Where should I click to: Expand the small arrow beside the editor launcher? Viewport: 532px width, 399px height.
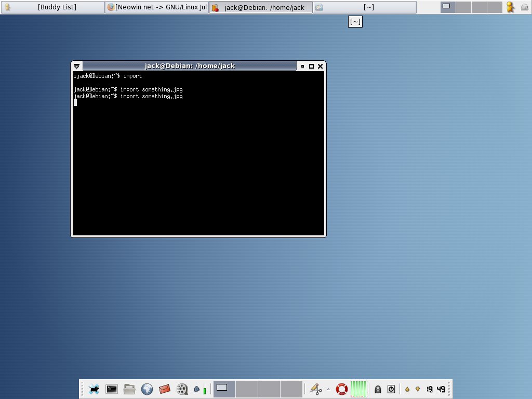point(328,389)
